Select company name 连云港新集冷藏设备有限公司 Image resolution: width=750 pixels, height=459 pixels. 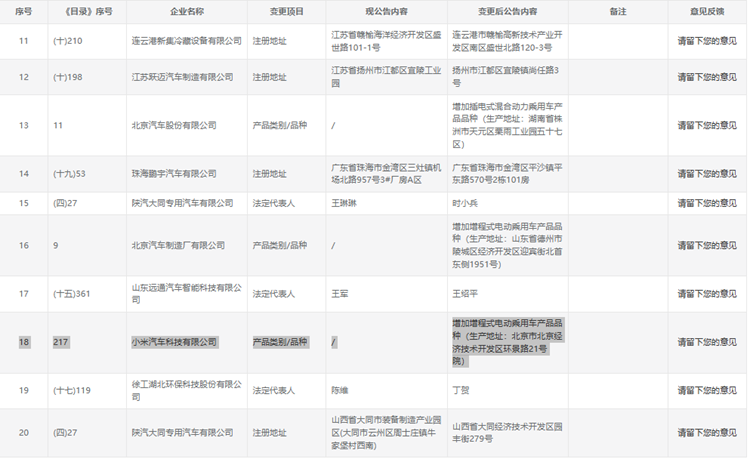(x=187, y=41)
